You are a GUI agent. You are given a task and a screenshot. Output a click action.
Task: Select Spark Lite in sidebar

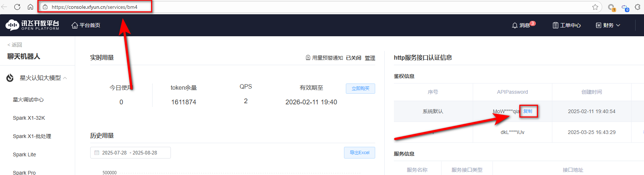click(24, 154)
